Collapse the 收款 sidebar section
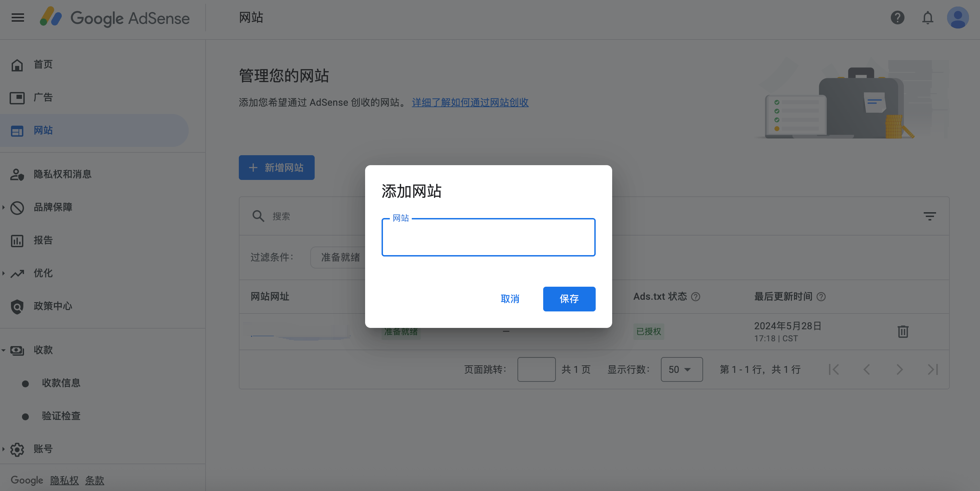This screenshot has width=980, height=491. (x=3, y=350)
